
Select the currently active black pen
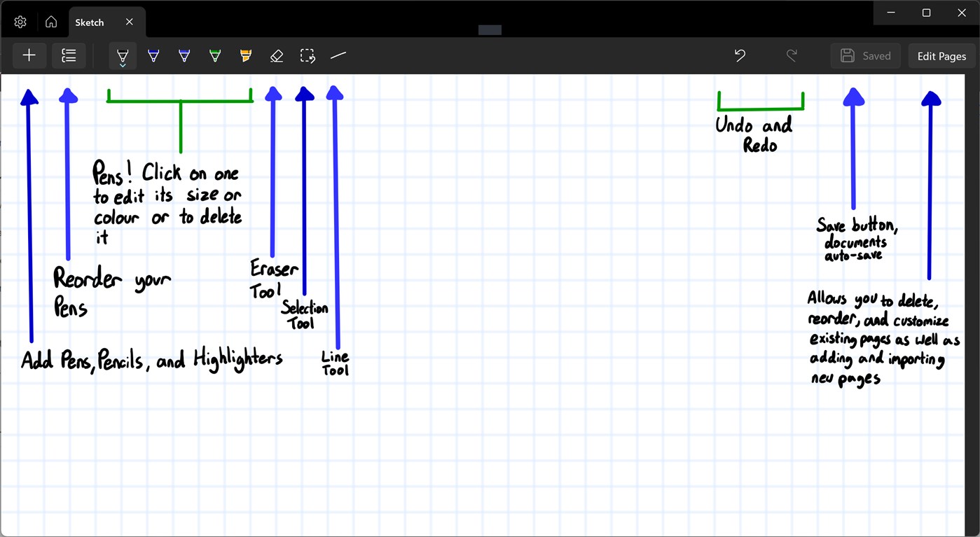[122, 55]
